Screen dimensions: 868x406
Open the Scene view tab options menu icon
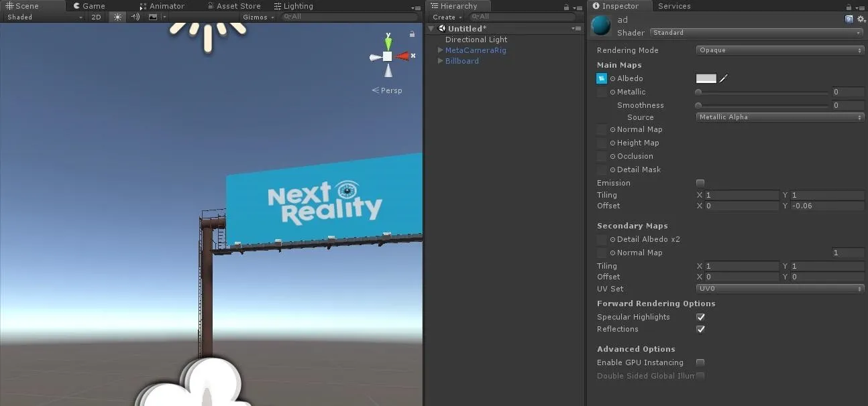coord(416,7)
